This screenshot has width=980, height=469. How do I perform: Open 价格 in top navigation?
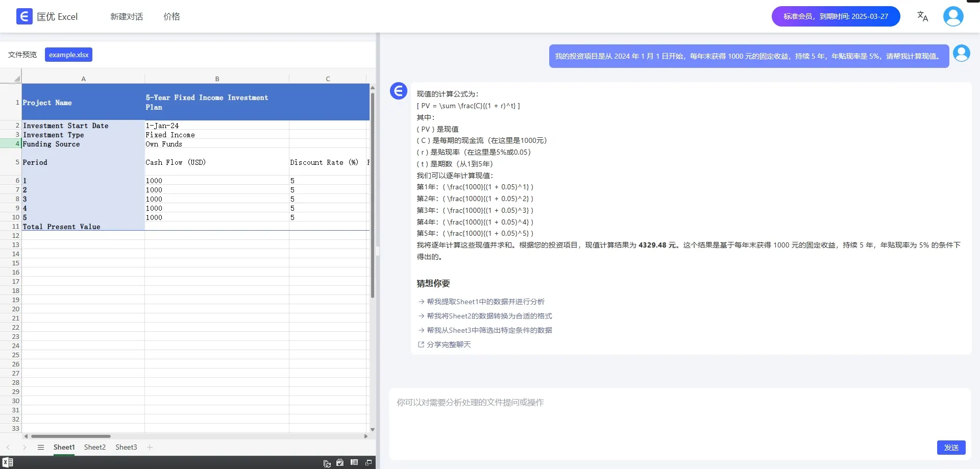[171, 16]
